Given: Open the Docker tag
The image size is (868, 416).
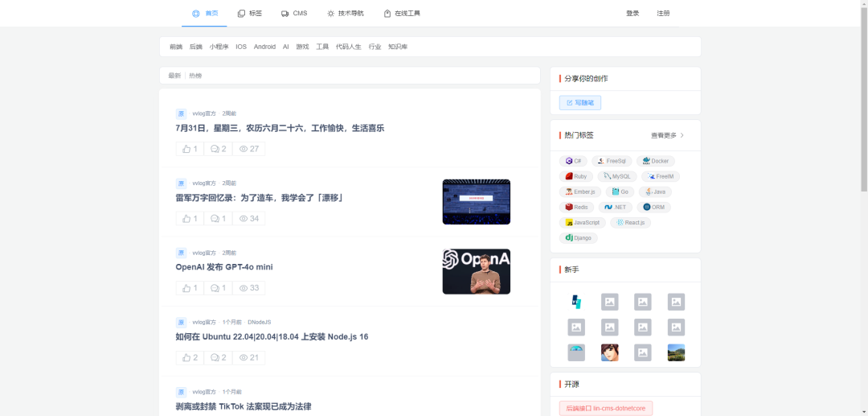Looking at the screenshot, I should 656,161.
